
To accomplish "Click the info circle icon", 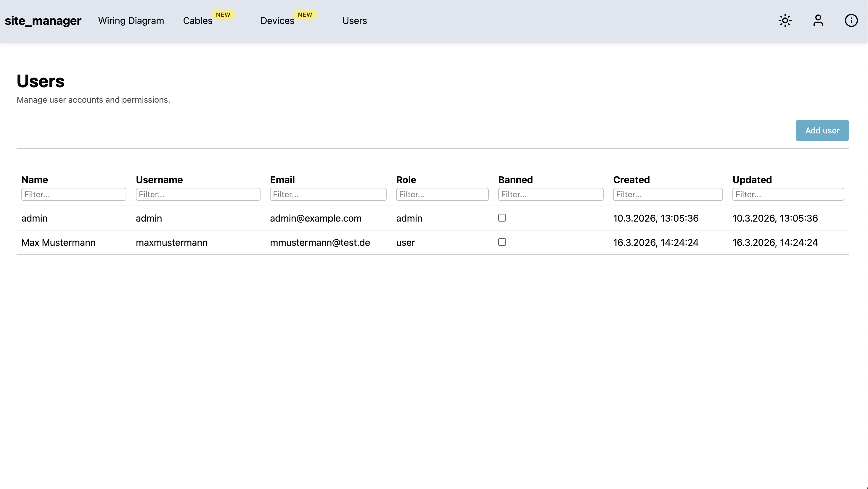I will click(x=851, y=20).
